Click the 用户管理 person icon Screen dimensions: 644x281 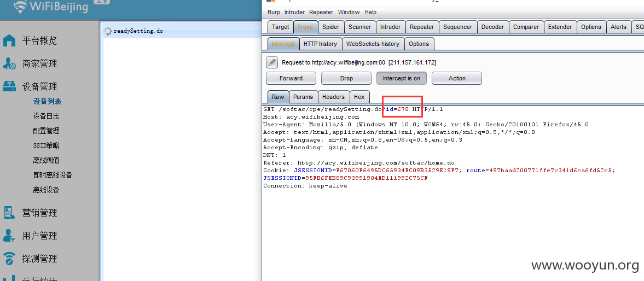9,236
